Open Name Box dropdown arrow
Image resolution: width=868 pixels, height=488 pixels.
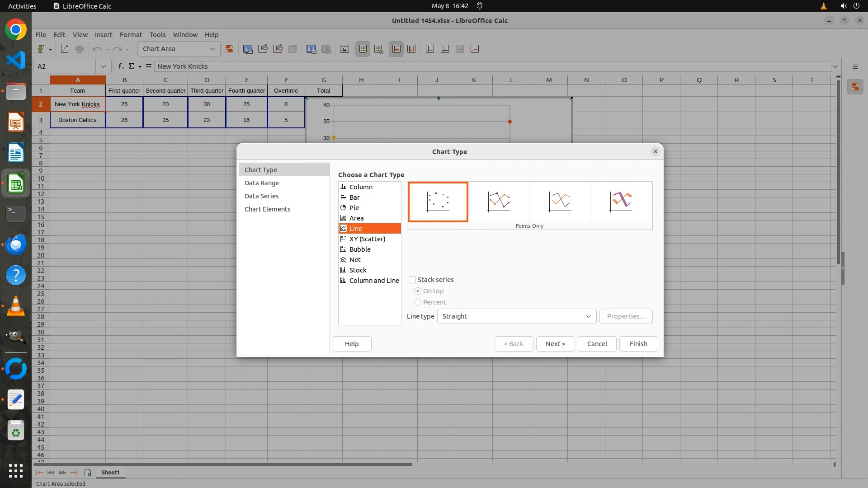103,66
